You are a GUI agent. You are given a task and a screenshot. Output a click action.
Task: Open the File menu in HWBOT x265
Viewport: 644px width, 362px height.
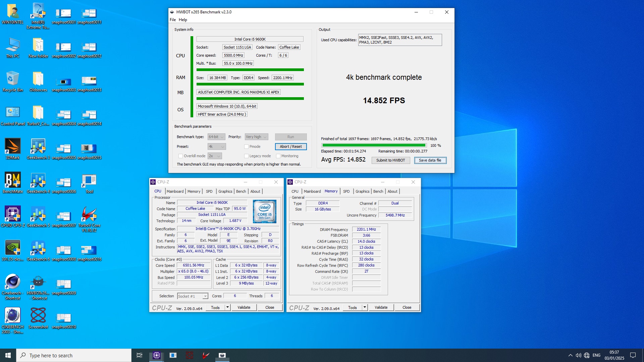coord(173,20)
